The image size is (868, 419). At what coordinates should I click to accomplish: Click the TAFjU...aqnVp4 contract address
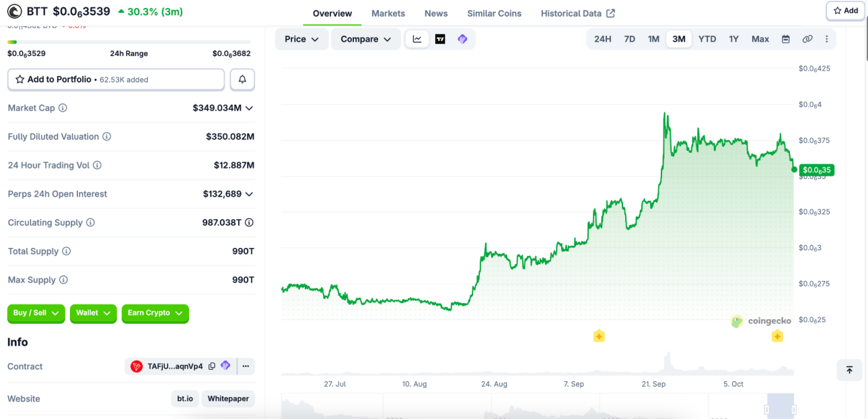point(175,366)
